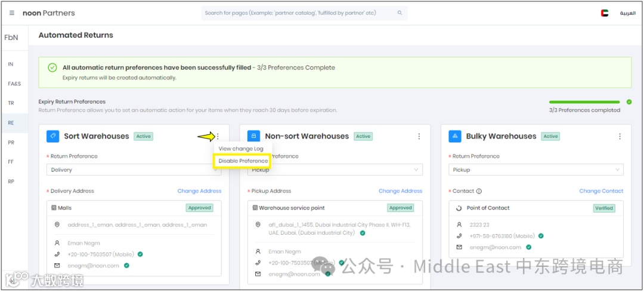
Task: Open Bulky Warehouses Return Preference dropdown
Action: [x=536, y=170]
